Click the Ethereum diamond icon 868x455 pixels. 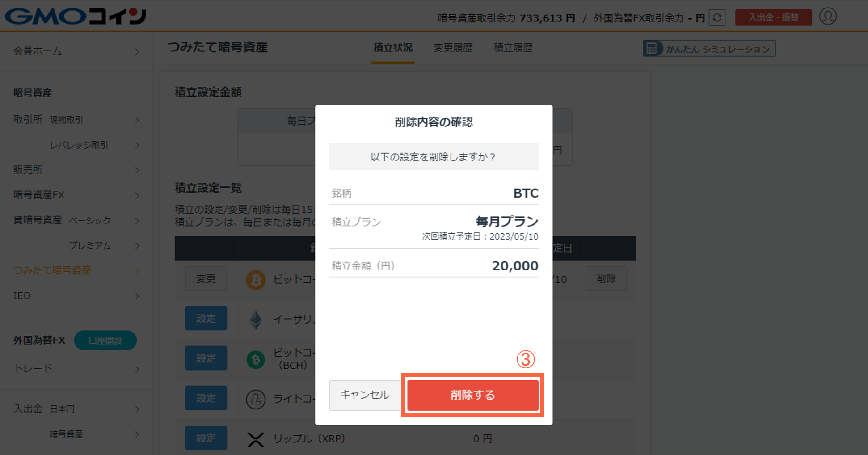256,320
